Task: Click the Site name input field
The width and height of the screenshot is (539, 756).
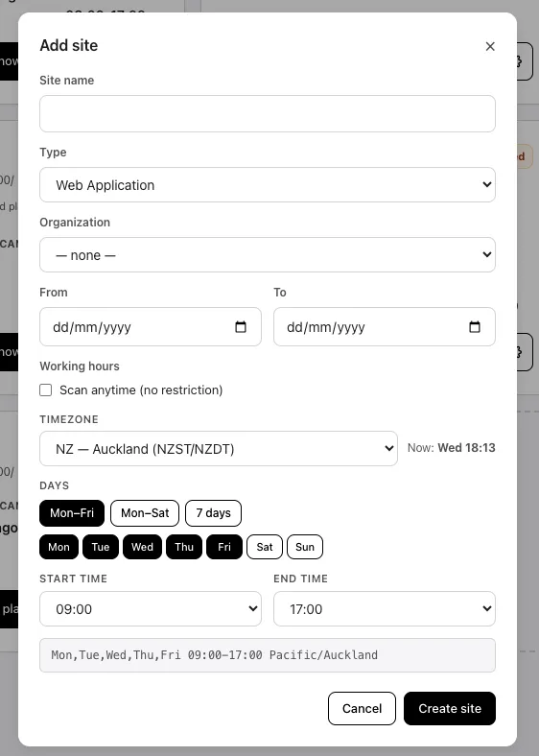Action: pyautogui.click(x=267, y=113)
